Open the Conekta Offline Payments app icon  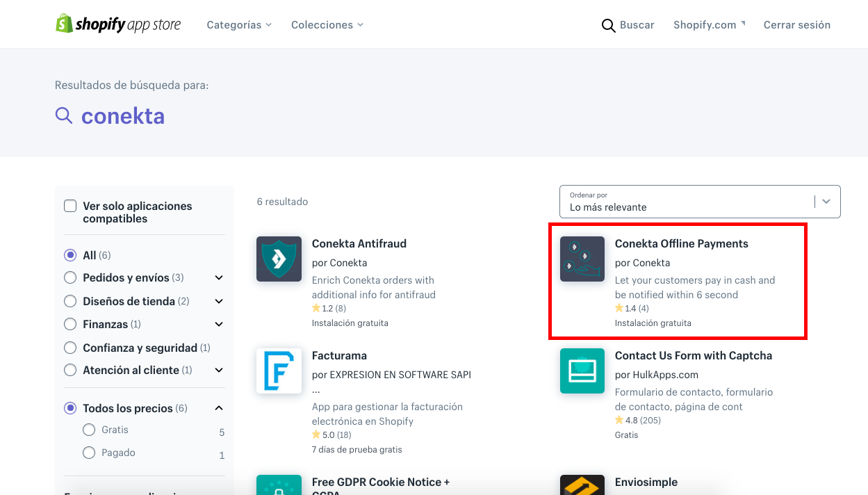point(582,259)
